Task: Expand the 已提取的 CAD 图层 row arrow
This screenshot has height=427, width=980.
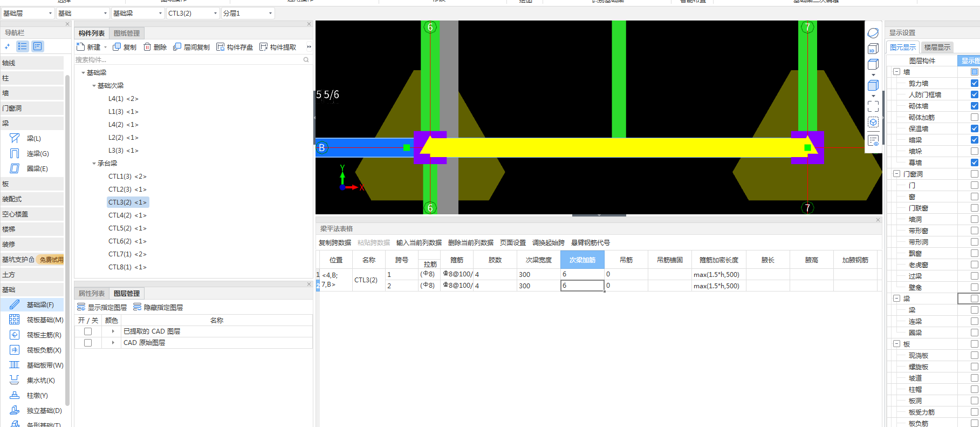Action: pyautogui.click(x=113, y=331)
